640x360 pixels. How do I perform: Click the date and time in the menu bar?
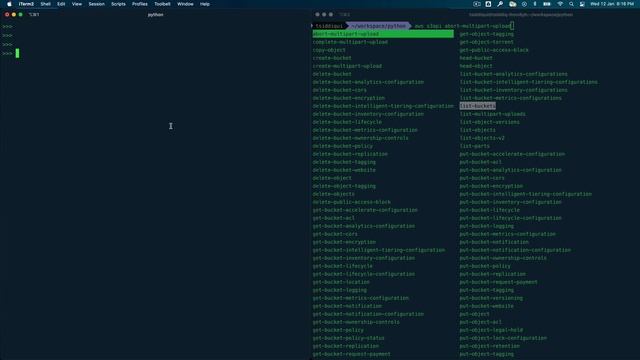pyautogui.click(x=612, y=4)
